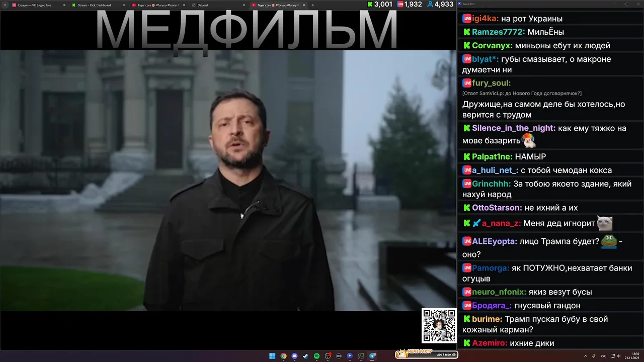
Task: Click username blyat* in chat
Action: [486, 59]
